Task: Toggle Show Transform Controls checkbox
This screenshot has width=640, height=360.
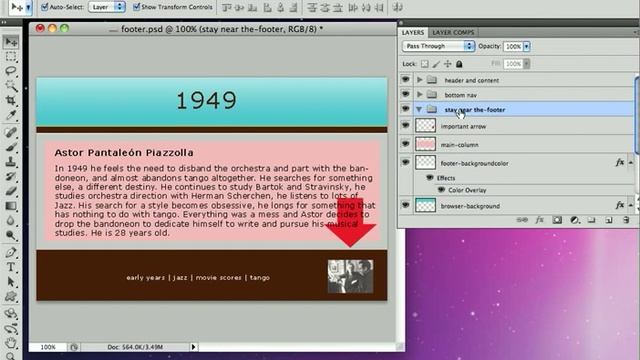Action: (137, 7)
